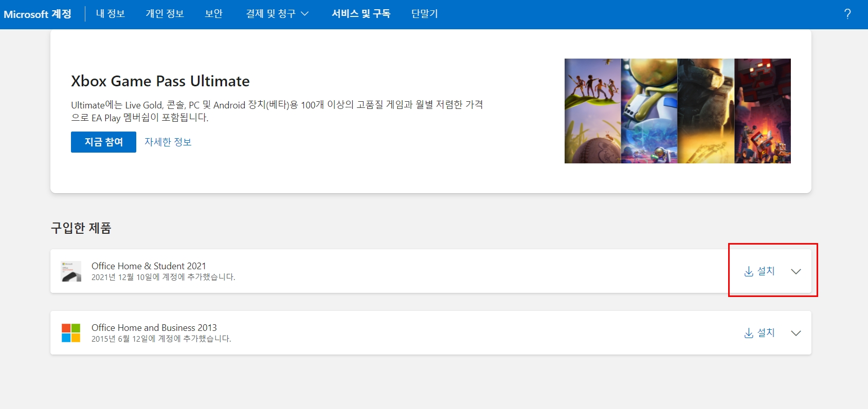Image resolution: width=868 pixels, height=409 pixels.
Task: Open the 자세한 정보 link
Action: pyautogui.click(x=168, y=142)
